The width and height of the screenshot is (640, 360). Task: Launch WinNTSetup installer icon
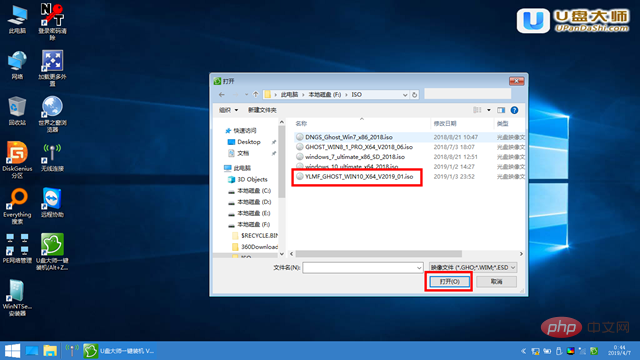tap(17, 298)
